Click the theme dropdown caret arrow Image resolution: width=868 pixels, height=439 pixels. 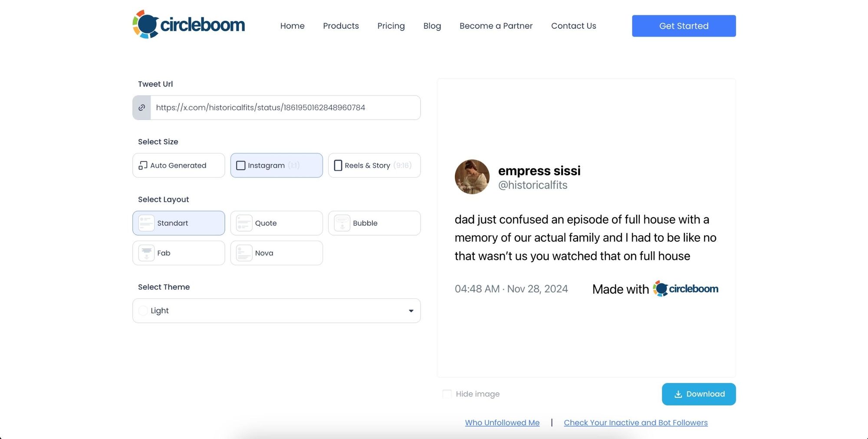(x=411, y=311)
